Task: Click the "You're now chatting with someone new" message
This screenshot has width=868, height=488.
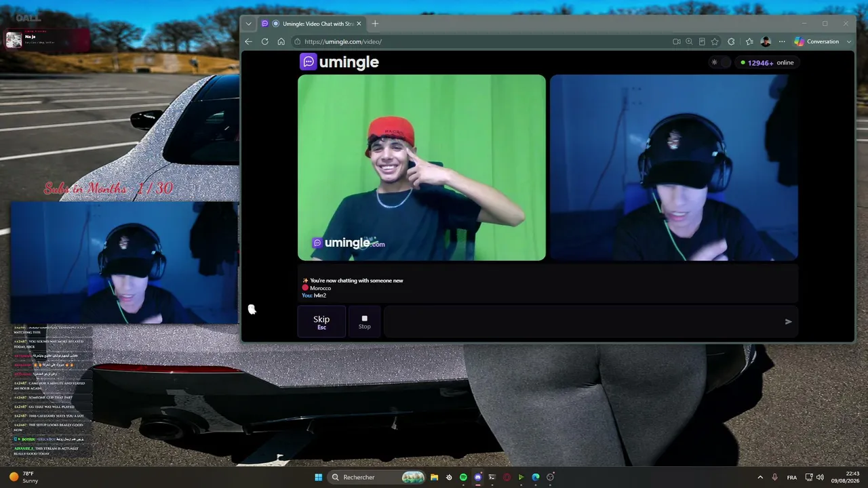Action: 353,281
